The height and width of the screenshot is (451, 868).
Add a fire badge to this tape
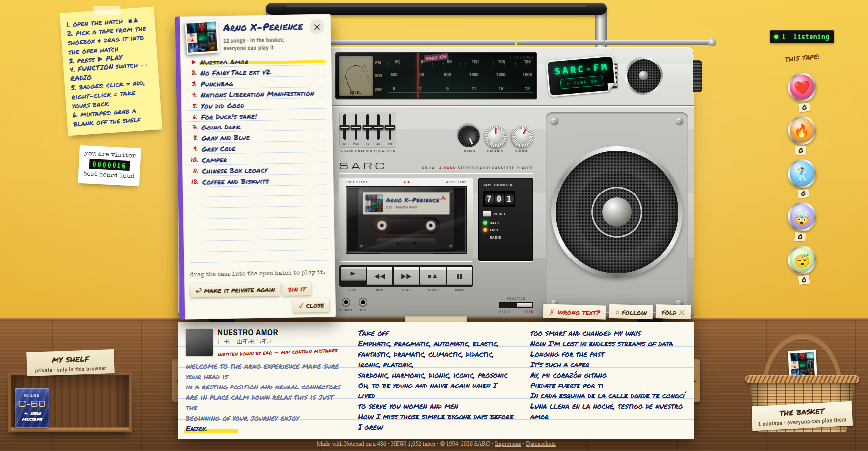coord(802,131)
